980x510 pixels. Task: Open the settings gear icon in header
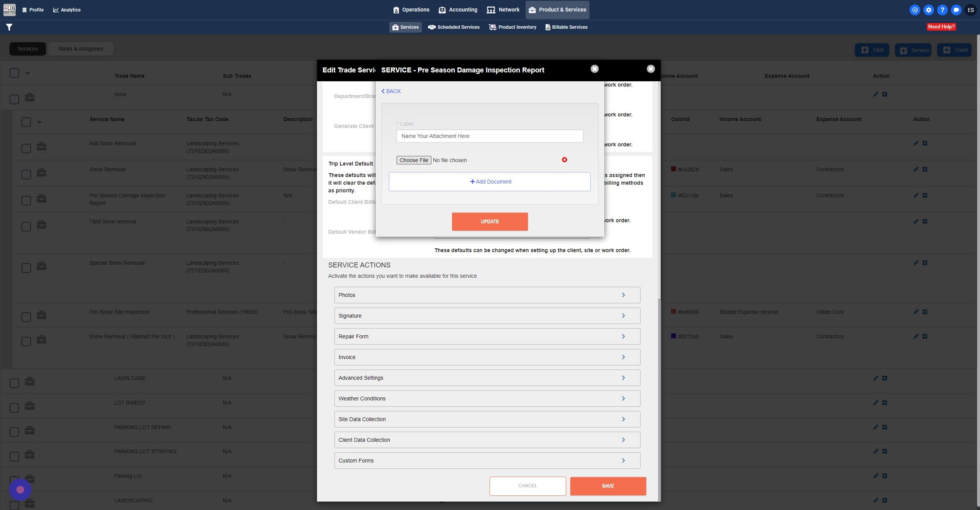(928, 10)
